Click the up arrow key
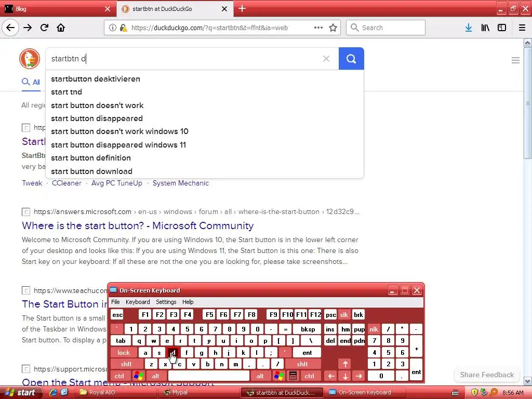Screen dimensions: 532x399 tap(345, 364)
